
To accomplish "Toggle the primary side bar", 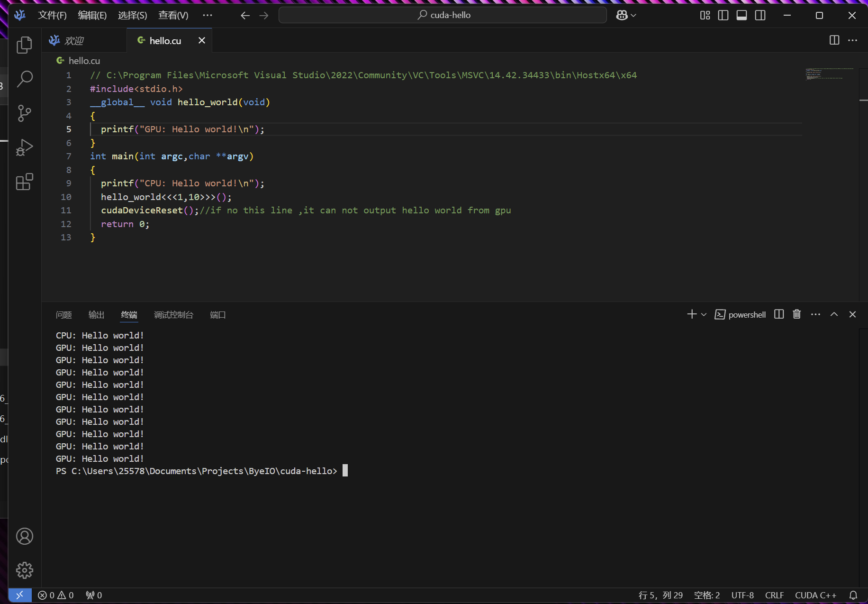I will point(723,16).
